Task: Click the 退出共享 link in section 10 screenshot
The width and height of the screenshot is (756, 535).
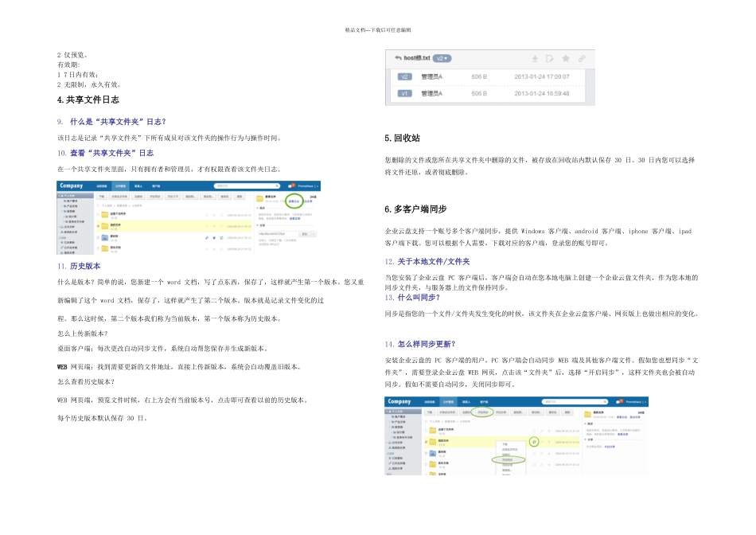Action: coord(309,201)
